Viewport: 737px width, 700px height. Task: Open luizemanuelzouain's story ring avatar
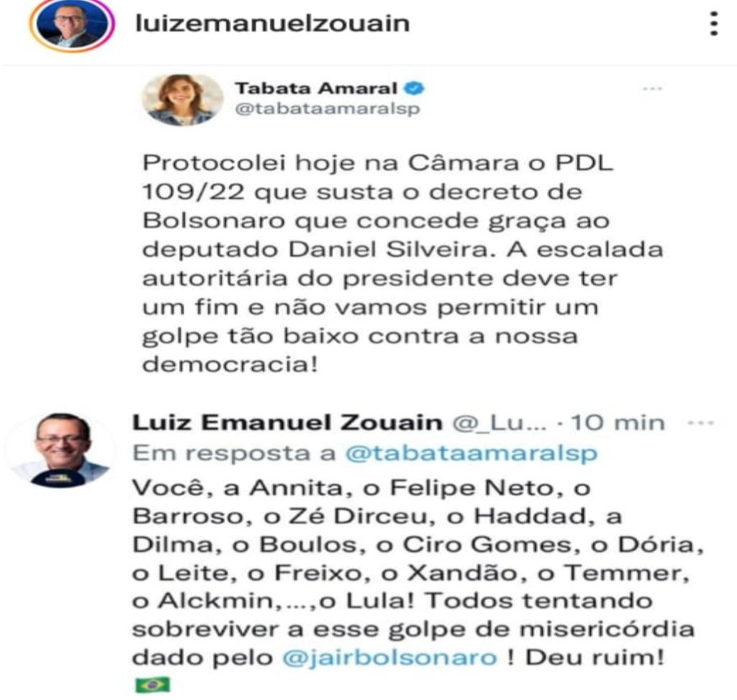(72, 24)
